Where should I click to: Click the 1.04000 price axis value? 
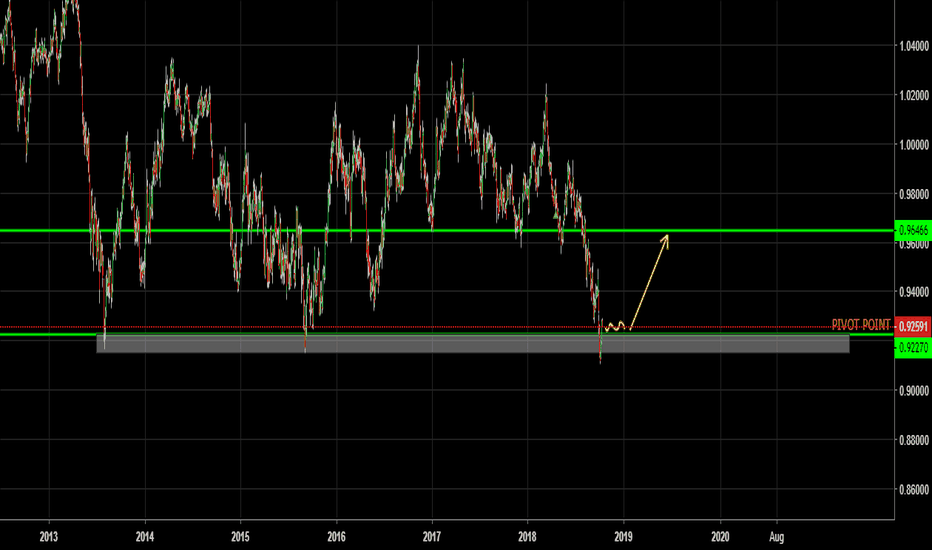(914, 45)
